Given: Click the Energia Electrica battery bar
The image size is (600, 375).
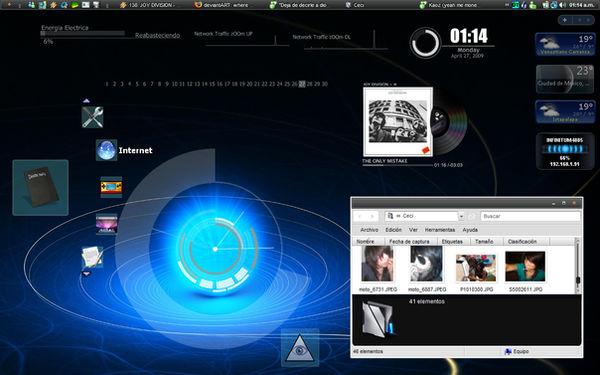Looking at the screenshot, I should point(83,33).
